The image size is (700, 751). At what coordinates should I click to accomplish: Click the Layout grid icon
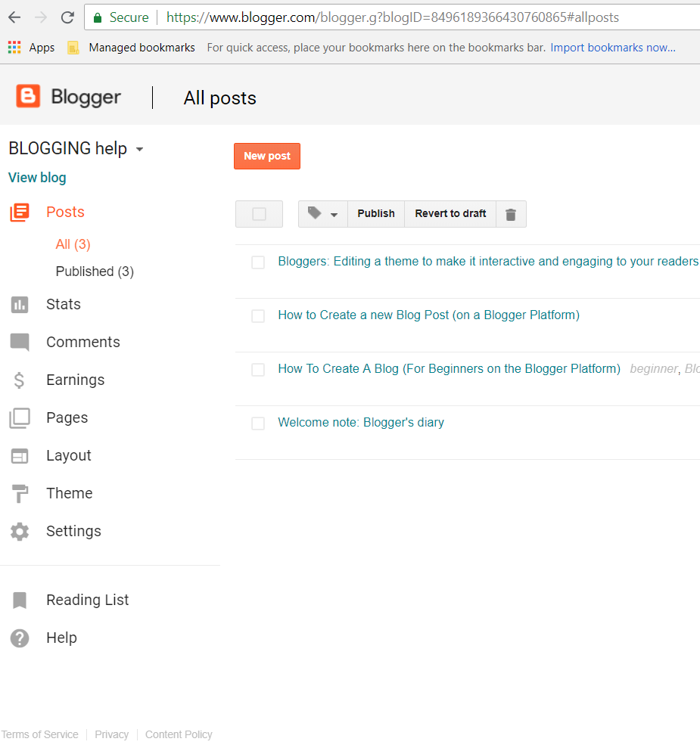tap(20, 456)
